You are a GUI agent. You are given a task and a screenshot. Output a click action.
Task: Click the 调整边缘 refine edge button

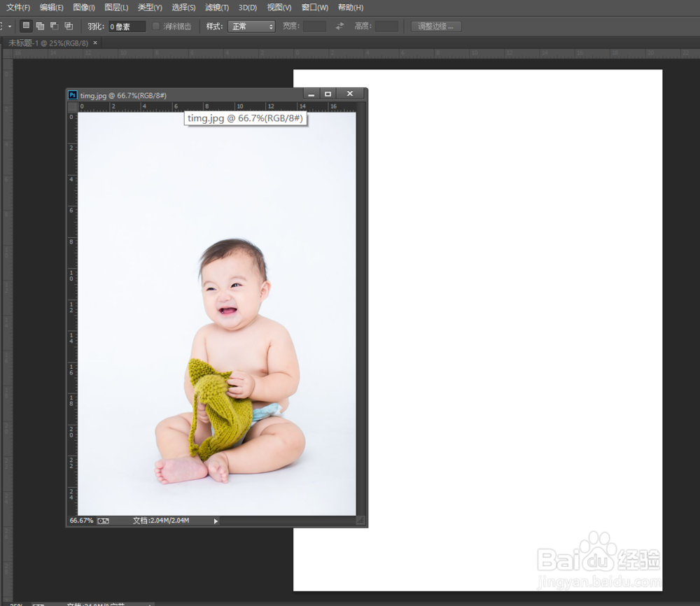435,27
